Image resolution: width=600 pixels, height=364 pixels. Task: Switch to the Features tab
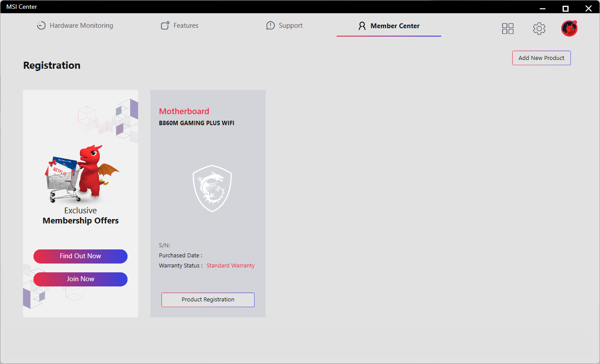(179, 26)
